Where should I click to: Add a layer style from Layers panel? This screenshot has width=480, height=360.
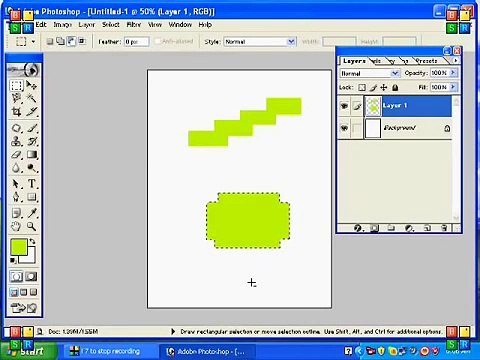(x=358, y=228)
